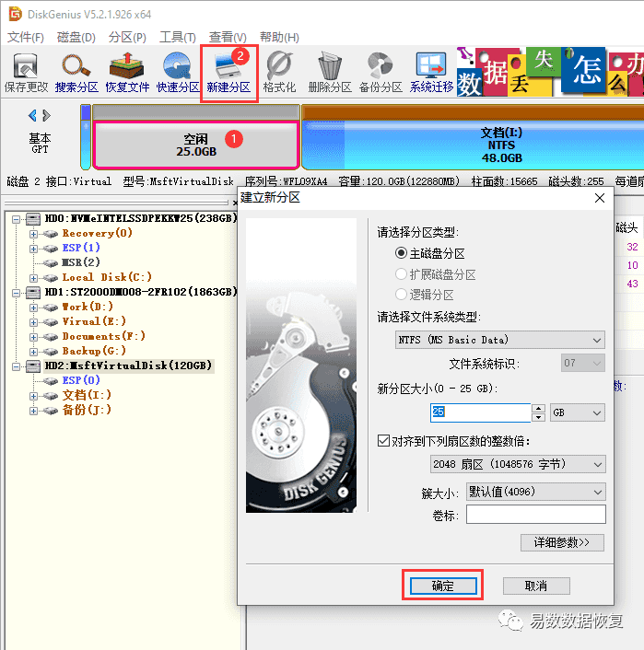
Task: Click the 删除分区 delete partition icon
Action: 330,73
